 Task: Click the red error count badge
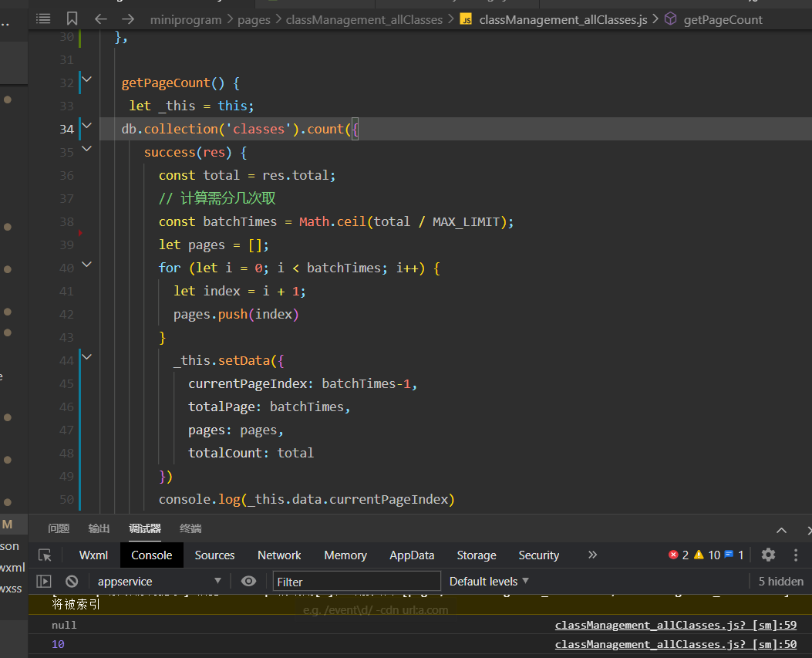[679, 555]
